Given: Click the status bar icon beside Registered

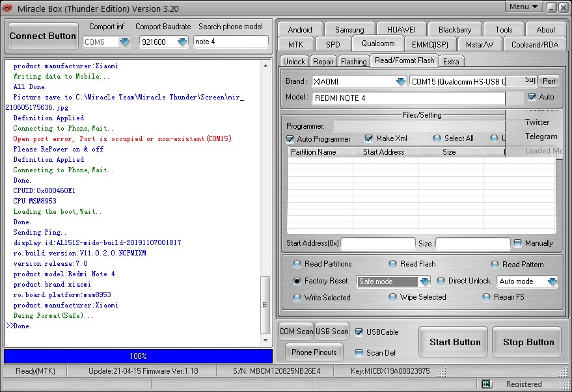Looking at the screenshot, I should click(x=486, y=384).
